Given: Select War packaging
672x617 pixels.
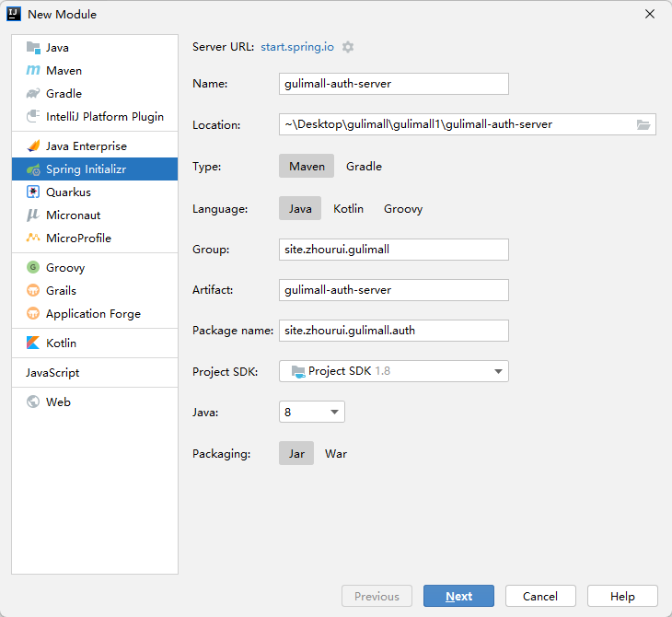Looking at the screenshot, I should click(x=336, y=453).
